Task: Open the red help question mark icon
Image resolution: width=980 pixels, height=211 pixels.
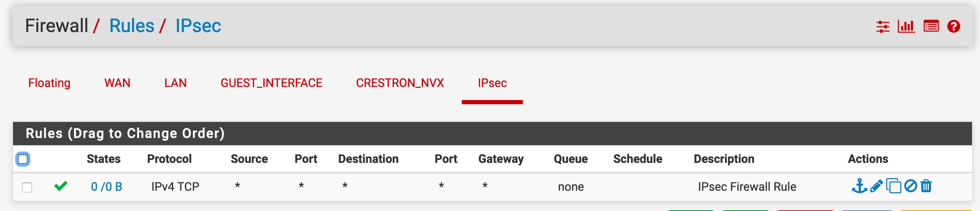Action: pos(954,27)
